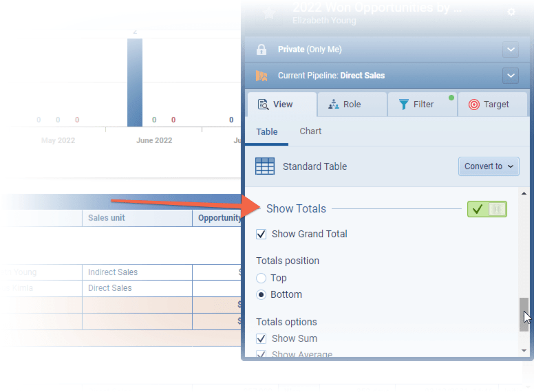Uncheck Show Grand Total checkbox
534x392 pixels.
point(261,234)
